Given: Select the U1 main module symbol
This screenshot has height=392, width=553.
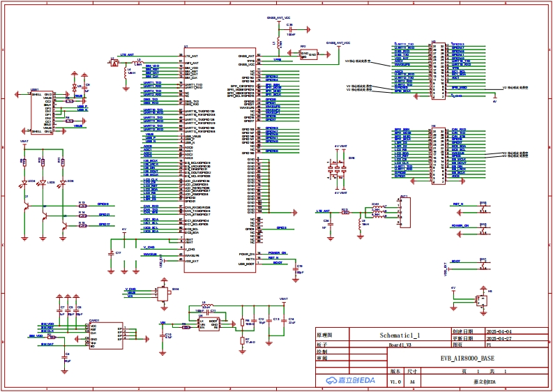Looking at the screenshot, I should tap(218, 157).
